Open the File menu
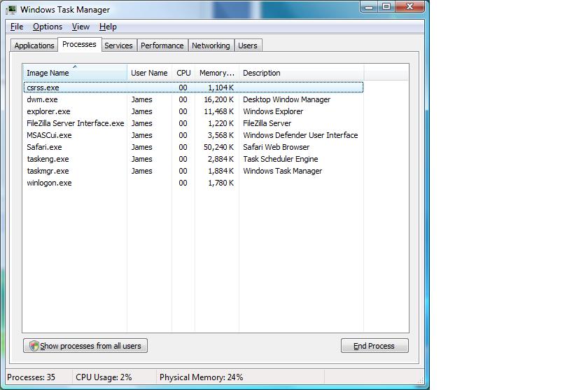The height and width of the screenshot is (390, 588). click(x=17, y=27)
